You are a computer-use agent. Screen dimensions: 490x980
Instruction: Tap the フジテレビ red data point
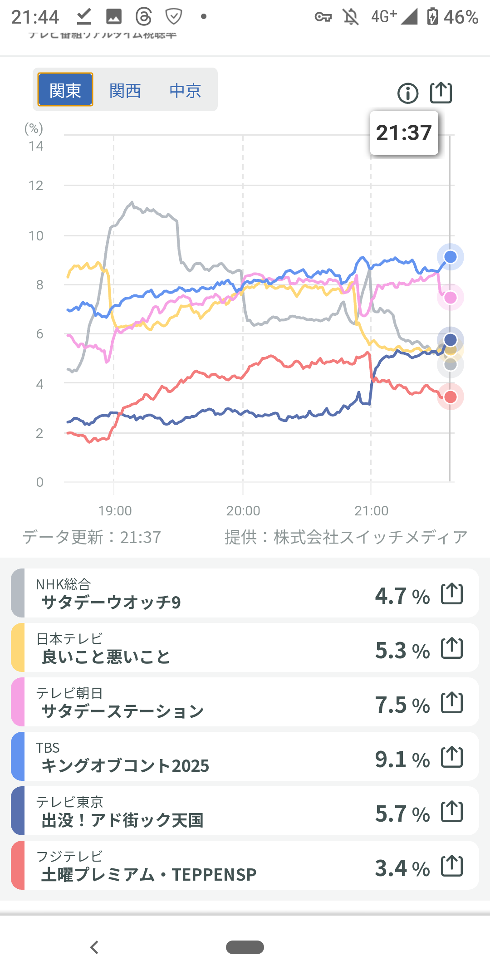[450, 397]
